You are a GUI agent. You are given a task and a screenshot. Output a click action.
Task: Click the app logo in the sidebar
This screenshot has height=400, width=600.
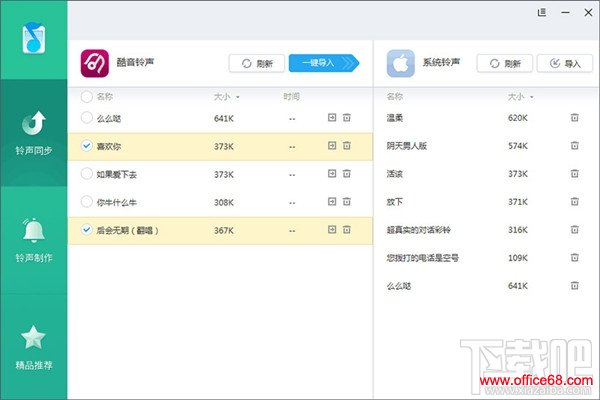tap(34, 38)
